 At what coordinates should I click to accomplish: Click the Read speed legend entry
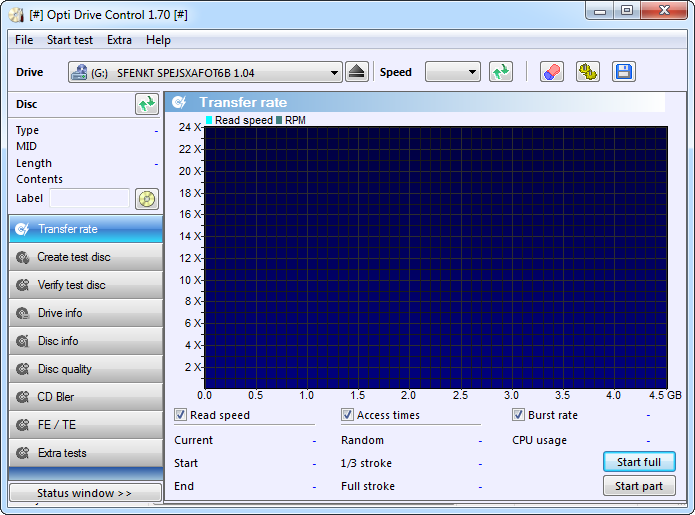click(x=239, y=120)
